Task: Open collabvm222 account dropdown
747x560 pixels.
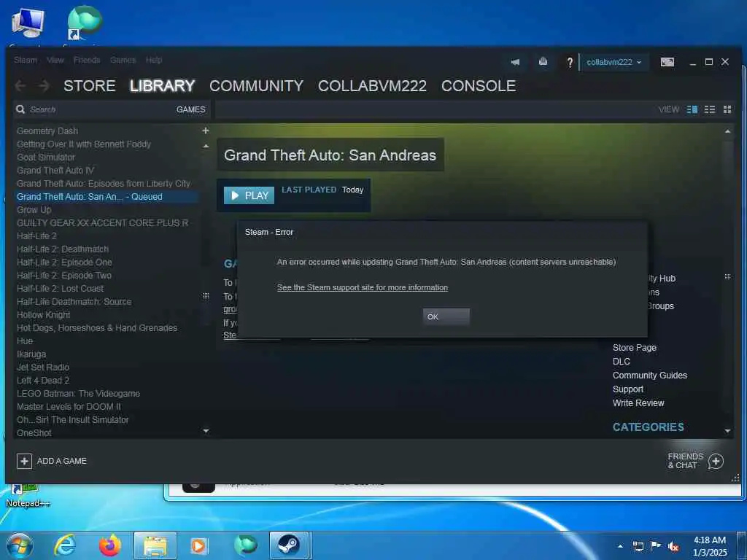Action: tap(614, 62)
